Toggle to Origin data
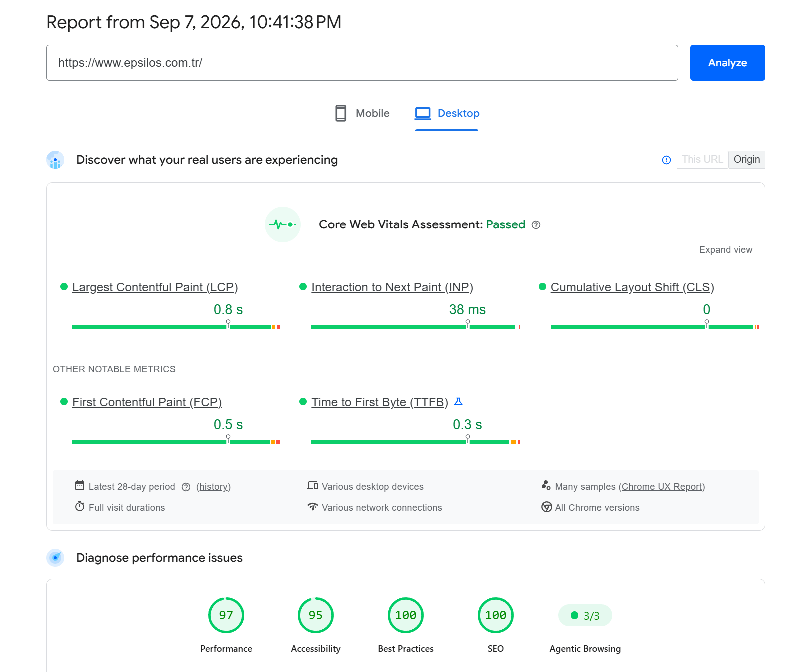 [x=747, y=159]
